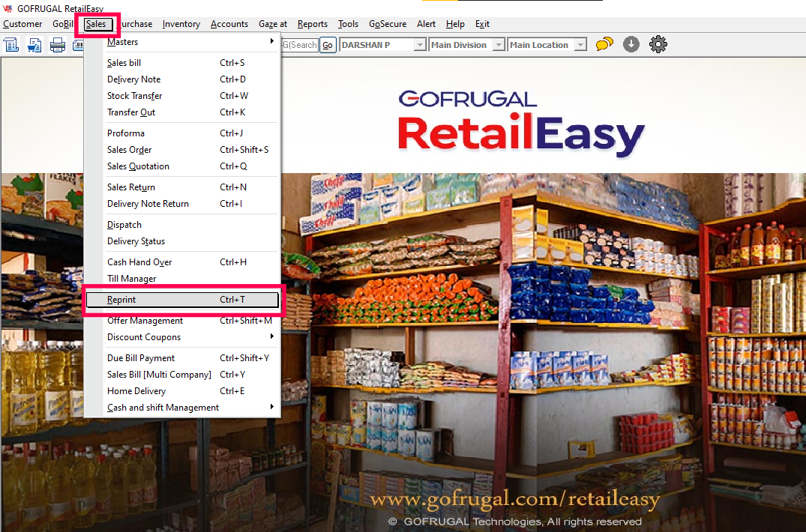Open the Tools menu
Image resolution: width=806 pixels, height=532 pixels.
(348, 24)
